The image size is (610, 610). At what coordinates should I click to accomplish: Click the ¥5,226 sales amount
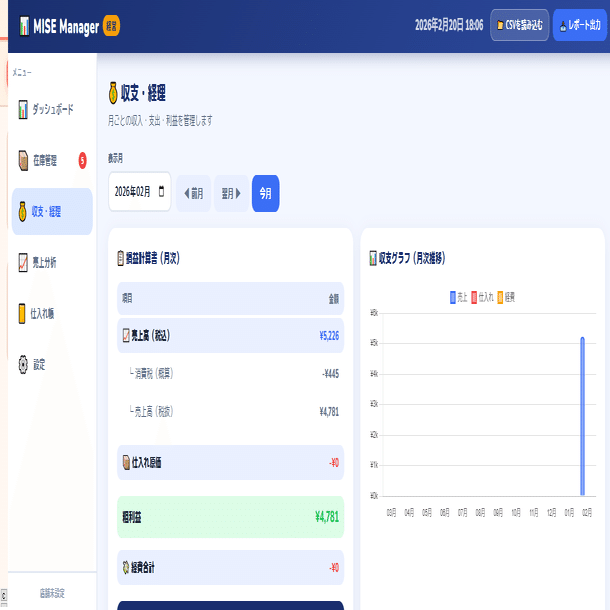(329, 336)
